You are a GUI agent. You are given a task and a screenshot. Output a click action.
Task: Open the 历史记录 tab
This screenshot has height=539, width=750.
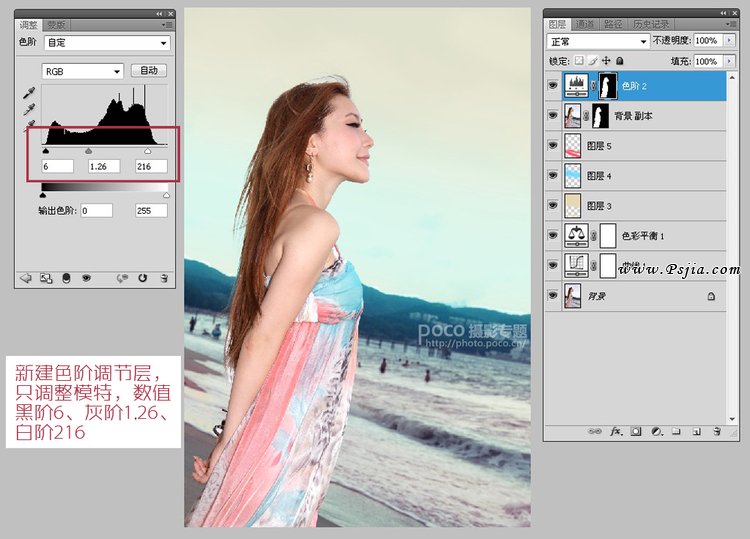coord(653,24)
